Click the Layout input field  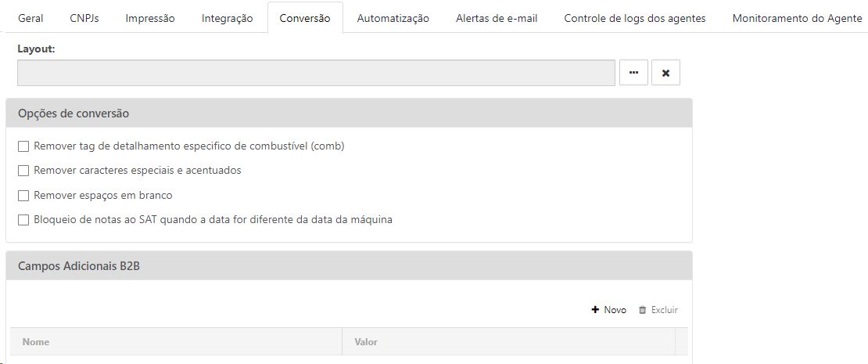[x=316, y=73]
